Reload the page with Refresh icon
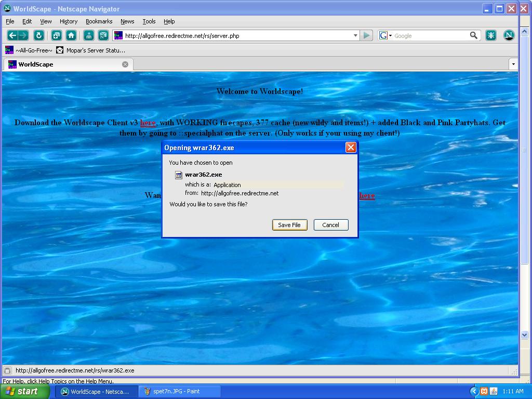The width and height of the screenshot is (532, 399). pos(38,35)
